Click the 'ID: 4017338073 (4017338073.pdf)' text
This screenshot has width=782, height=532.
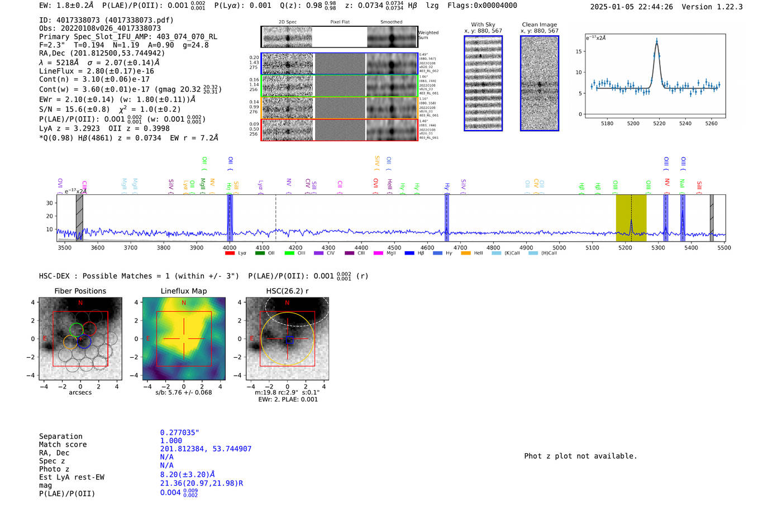(x=106, y=20)
